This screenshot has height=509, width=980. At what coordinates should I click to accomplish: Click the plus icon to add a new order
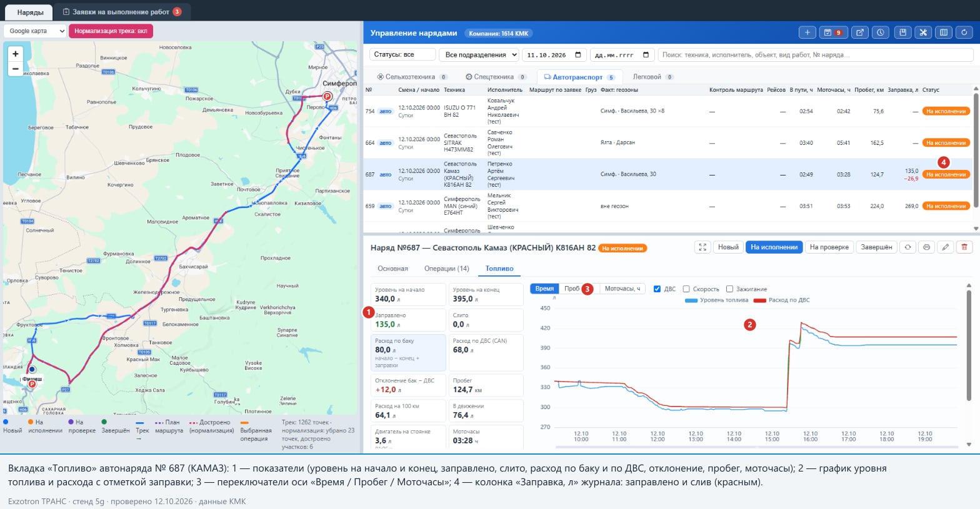(x=807, y=32)
